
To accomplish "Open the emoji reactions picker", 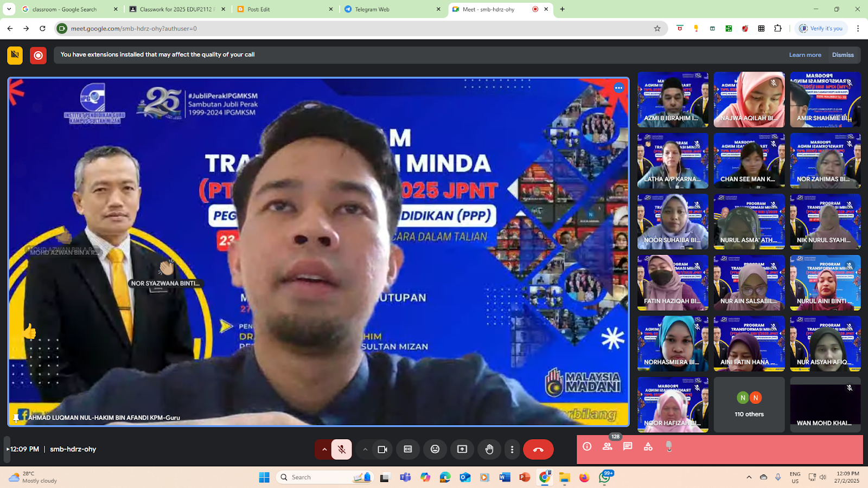I will pyautogui.click(x=435, y=450).
